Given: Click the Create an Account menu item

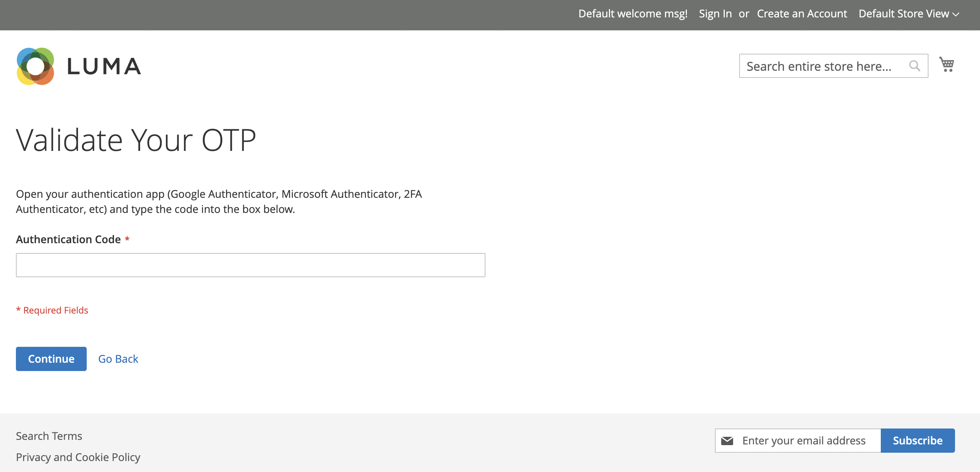Looking at the screenshot, I should point(801,14).
